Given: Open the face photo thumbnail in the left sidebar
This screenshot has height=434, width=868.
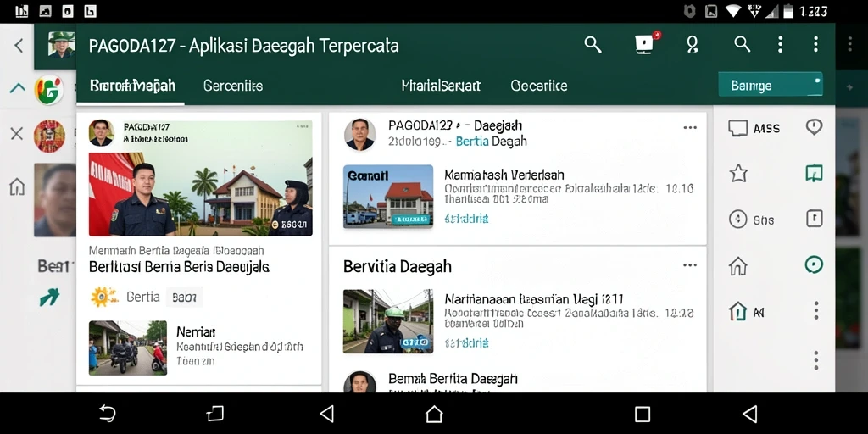Looking at the screenshot, I should tap(55, 200).
